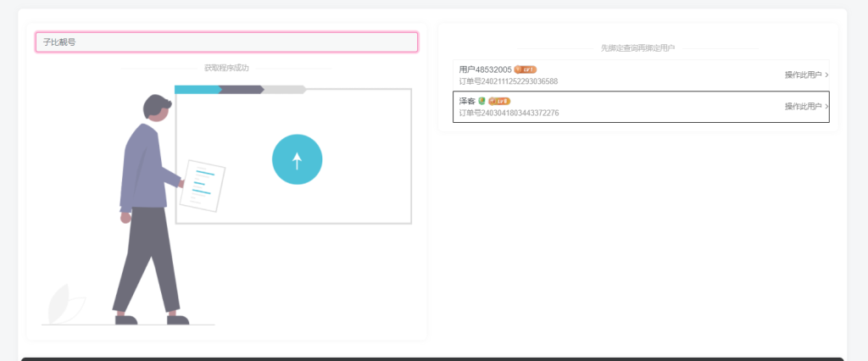Click the green shield badge beside 泽客
The height and width of the screenshot is (361, 868).
pyautogui.click(x=481, y=101)
